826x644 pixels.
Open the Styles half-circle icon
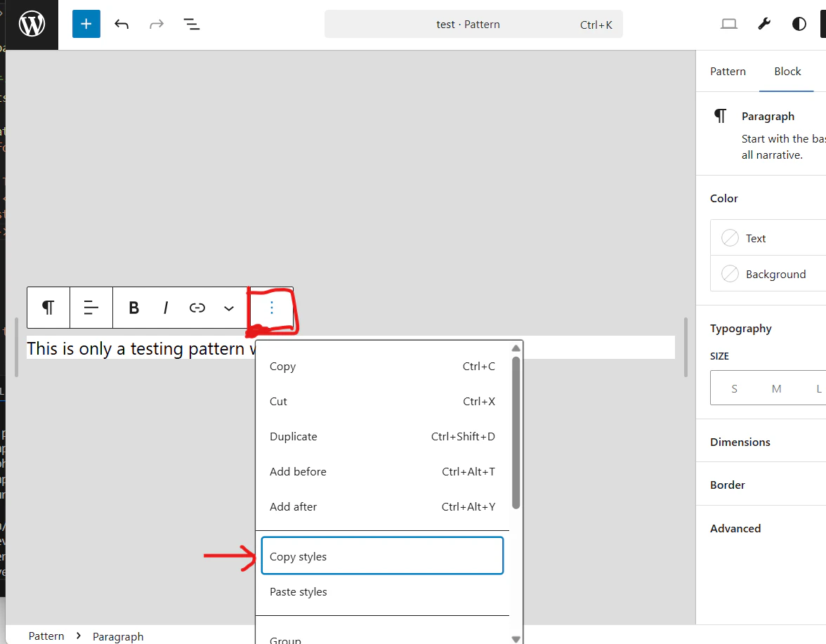(x=799, y=24)
